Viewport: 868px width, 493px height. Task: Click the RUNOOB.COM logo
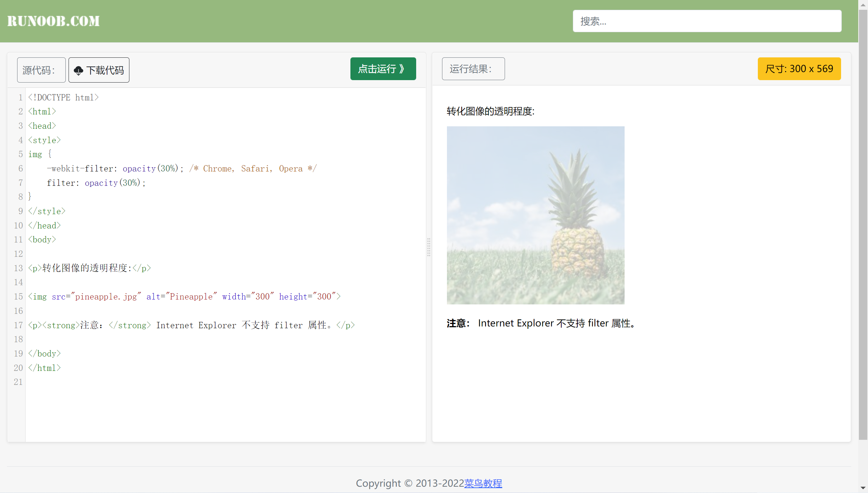54,21
